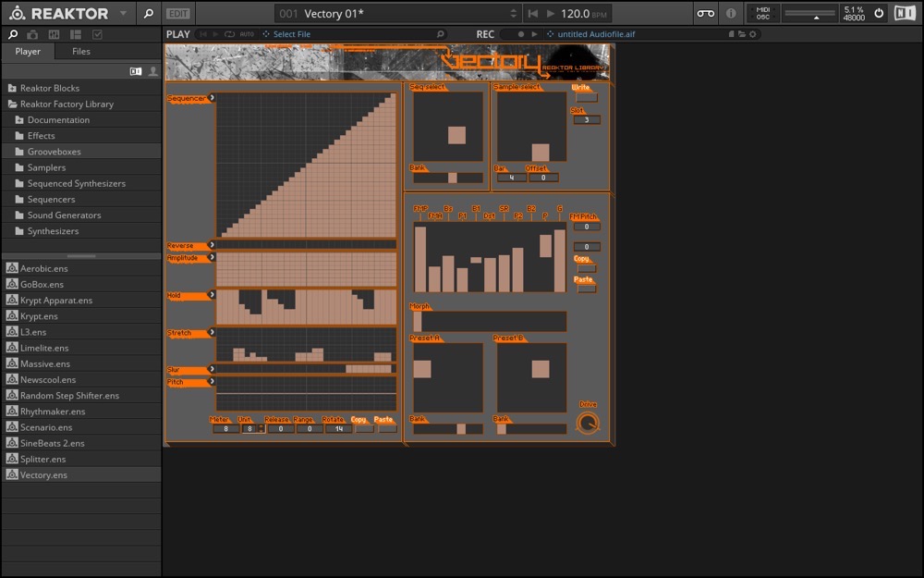Show the user content icon
This screenshot has height=578, width=924.
click(153, 71)
